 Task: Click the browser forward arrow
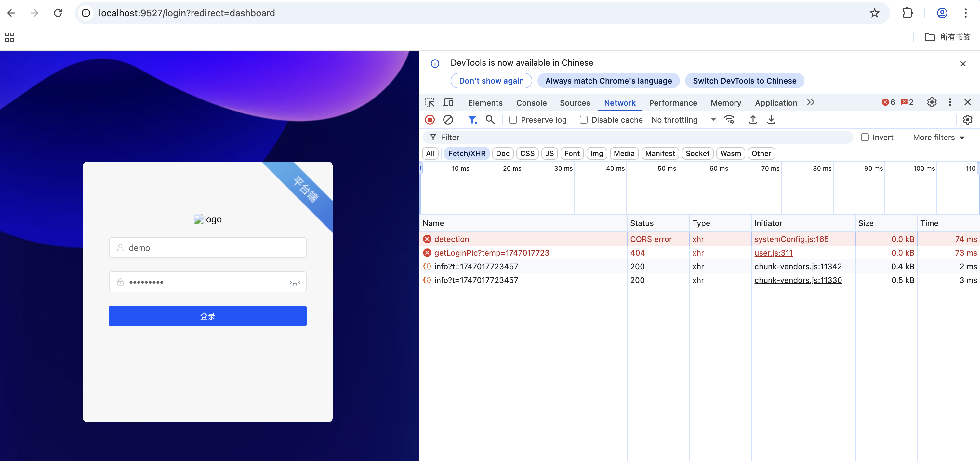click(x=34, y=13)
